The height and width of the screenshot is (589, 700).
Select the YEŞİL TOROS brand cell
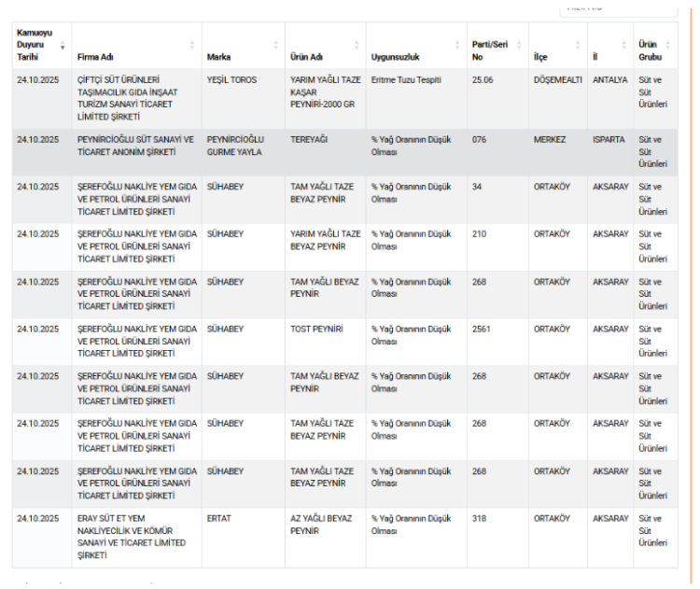(x=231, y=80)
